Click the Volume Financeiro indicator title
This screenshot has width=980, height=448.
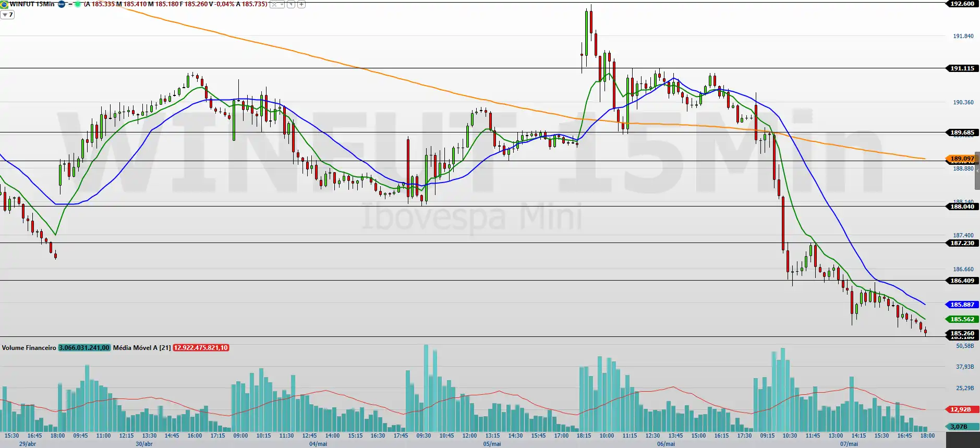[x=29, y=348]
